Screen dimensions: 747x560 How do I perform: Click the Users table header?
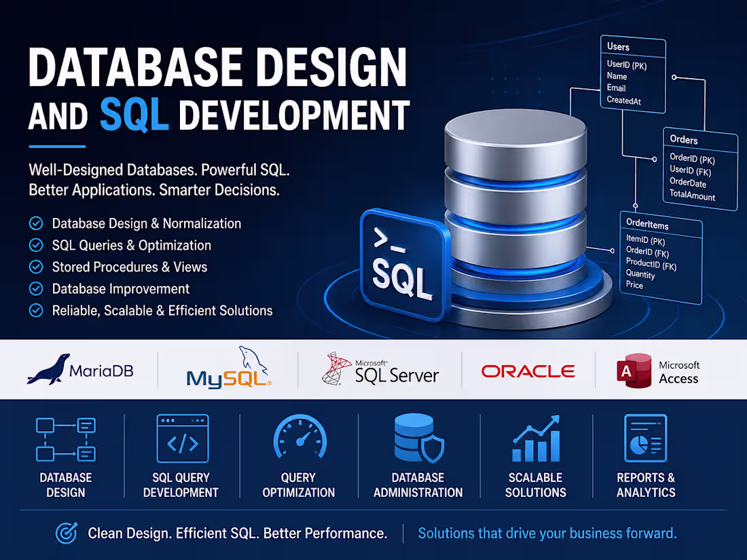(633, 47)
